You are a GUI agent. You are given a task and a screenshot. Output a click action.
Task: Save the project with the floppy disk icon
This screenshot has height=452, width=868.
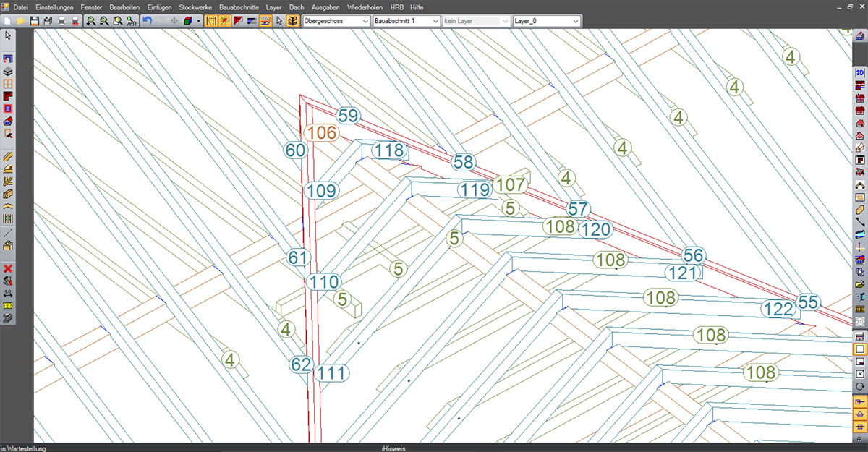point(34,21)
